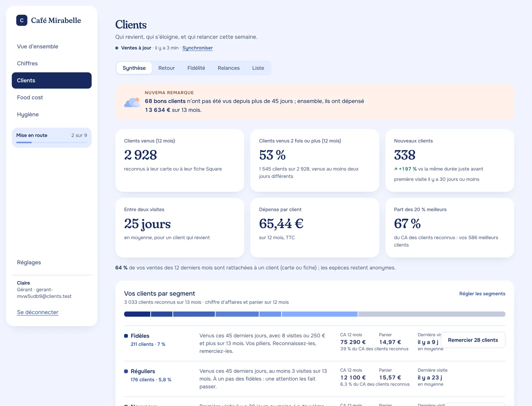This screenshot has height=406, width=532.
Task: Open the Mise en route 2 sur 9 card
Action: click(52, 138)
